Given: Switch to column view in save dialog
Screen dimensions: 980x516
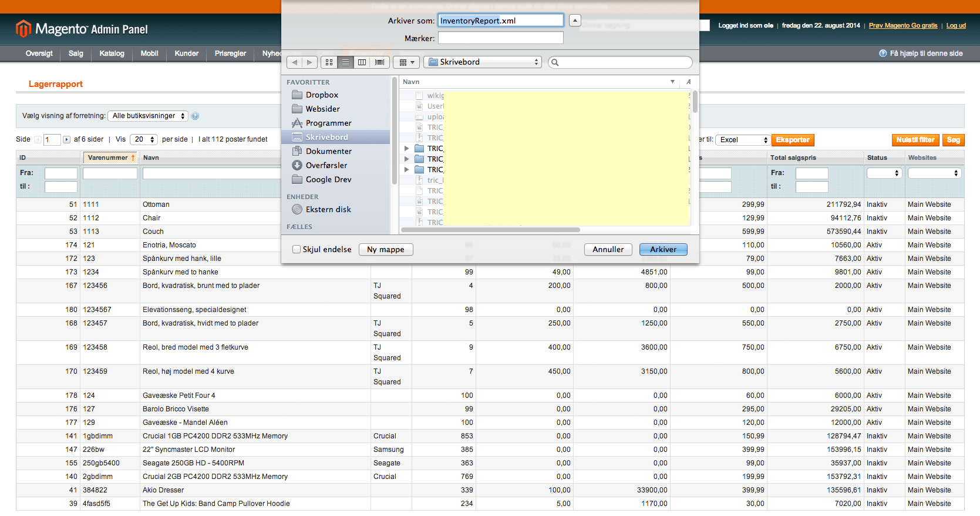Looking at the screenshot, I should (362, 62).
